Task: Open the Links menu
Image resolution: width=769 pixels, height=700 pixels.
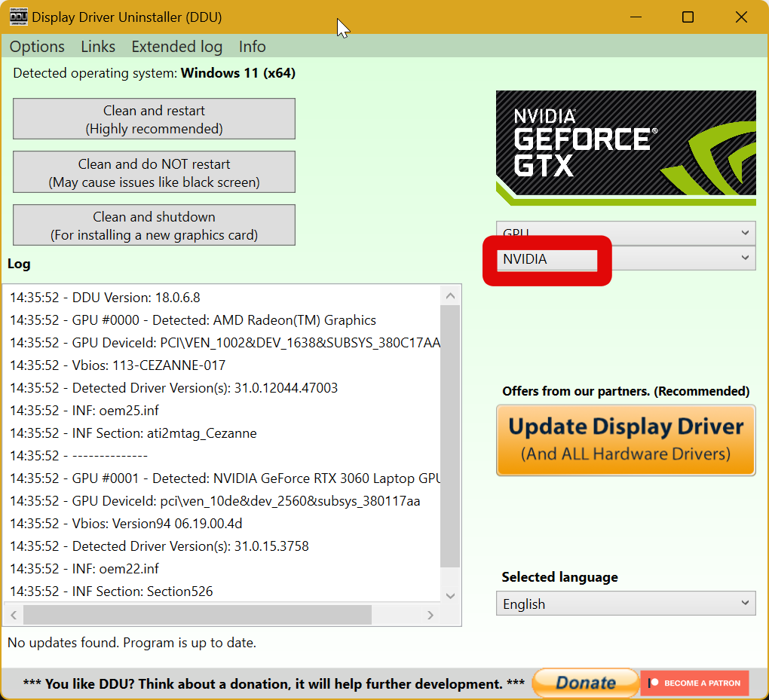Action: (x=98, y=47)
